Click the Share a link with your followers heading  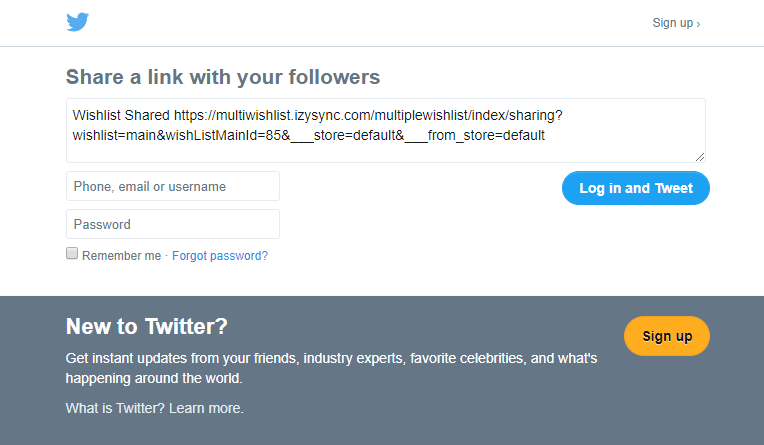point(223,77)
